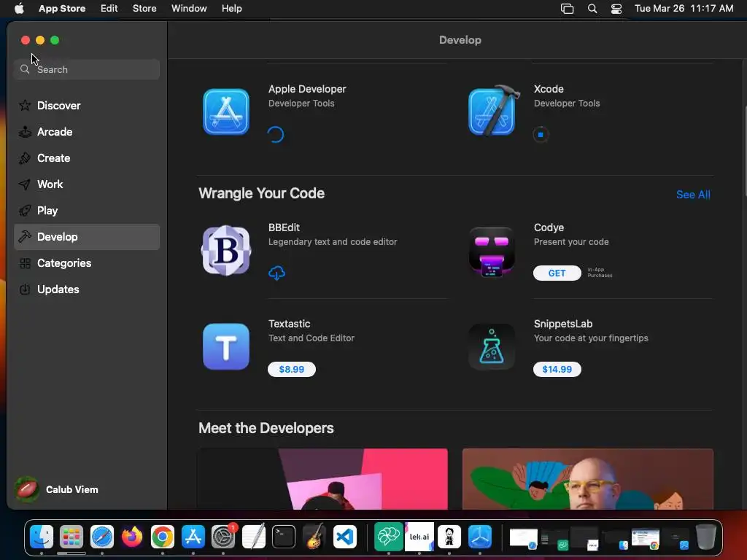Open the Store menu
The image size is (747, 560).
point(144,9)
